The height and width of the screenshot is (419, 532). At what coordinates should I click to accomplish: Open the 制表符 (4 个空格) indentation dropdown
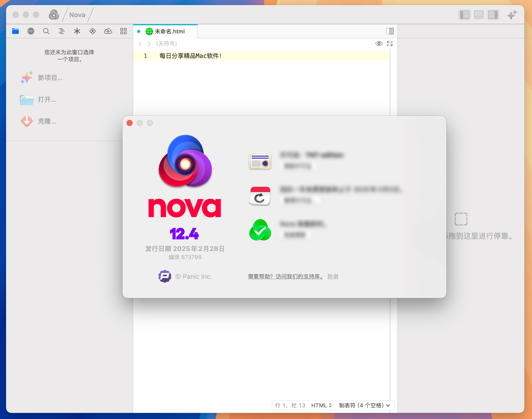tap(364, 405)
